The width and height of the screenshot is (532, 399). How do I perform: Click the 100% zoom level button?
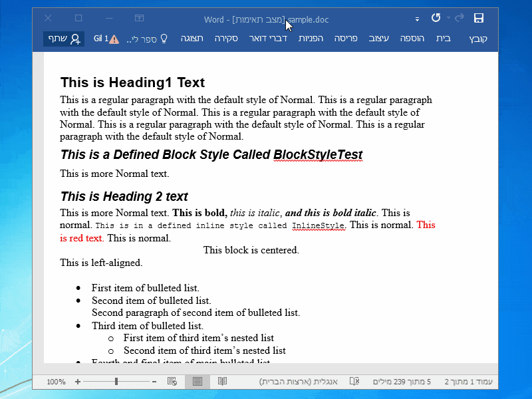(56, 382)
